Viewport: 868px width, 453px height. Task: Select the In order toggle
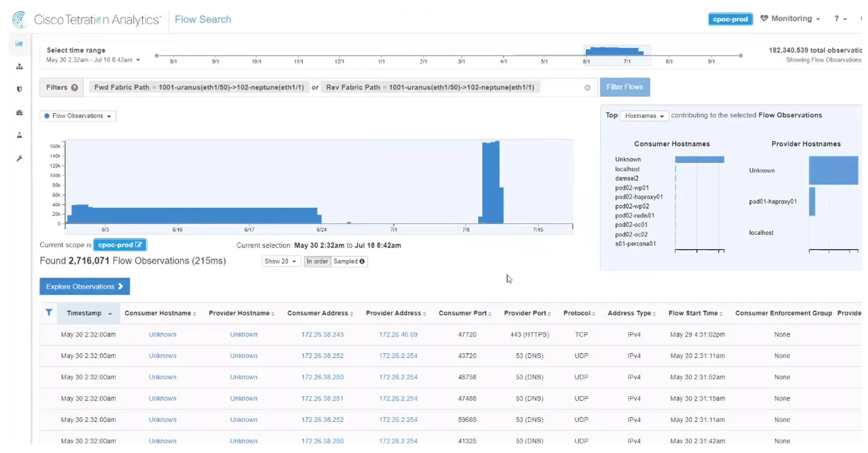click(x=317, y=262)
